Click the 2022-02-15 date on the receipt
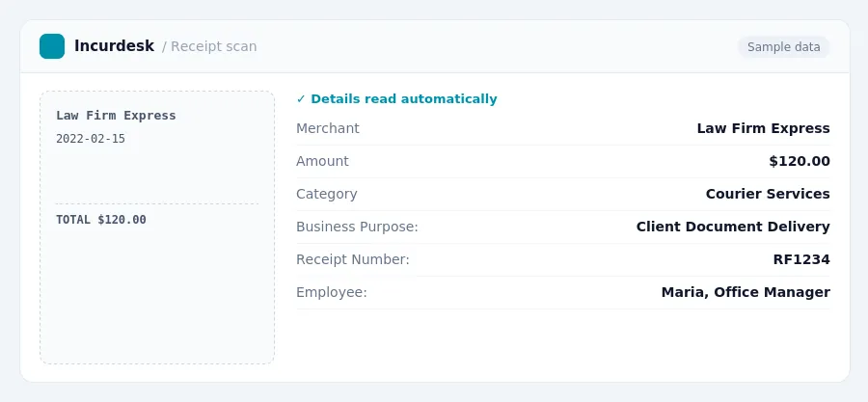Viewport: 868px width, 402px height. pyautogui.click(x=91, y=139)
